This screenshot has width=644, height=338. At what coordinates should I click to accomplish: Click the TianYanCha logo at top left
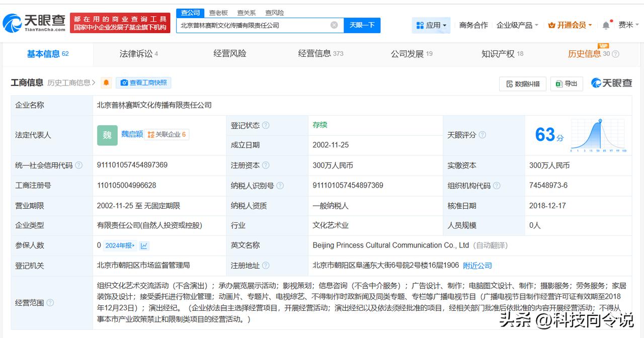tap(34, 23)
